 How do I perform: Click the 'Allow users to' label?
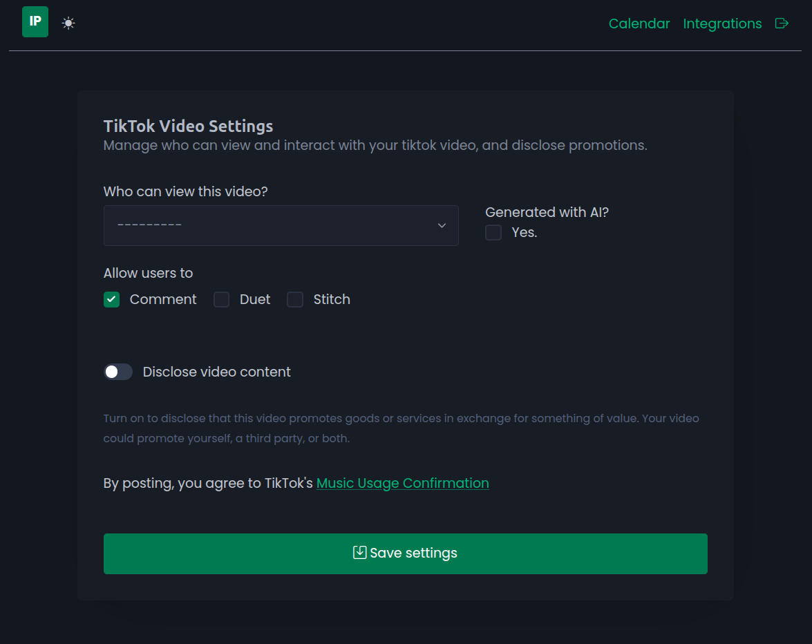point(148,273)
